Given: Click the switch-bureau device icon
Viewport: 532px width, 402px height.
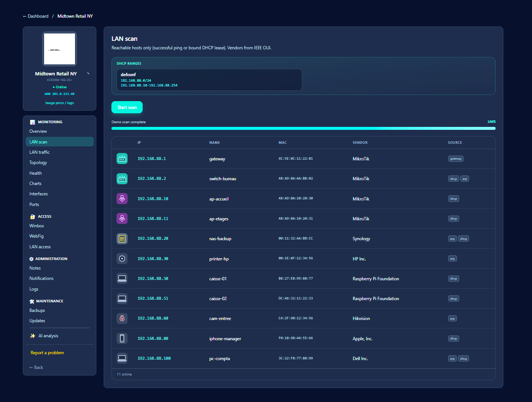Looking at the screenshot, I should pos(122,179).
